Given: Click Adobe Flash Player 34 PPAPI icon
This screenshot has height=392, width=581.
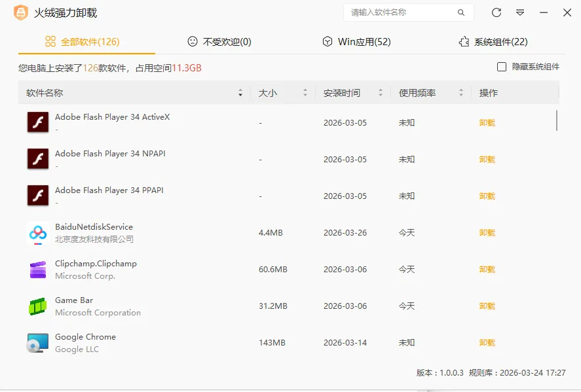Looking at the screenshot, I should pyautogui.click(x=38, y=196).
